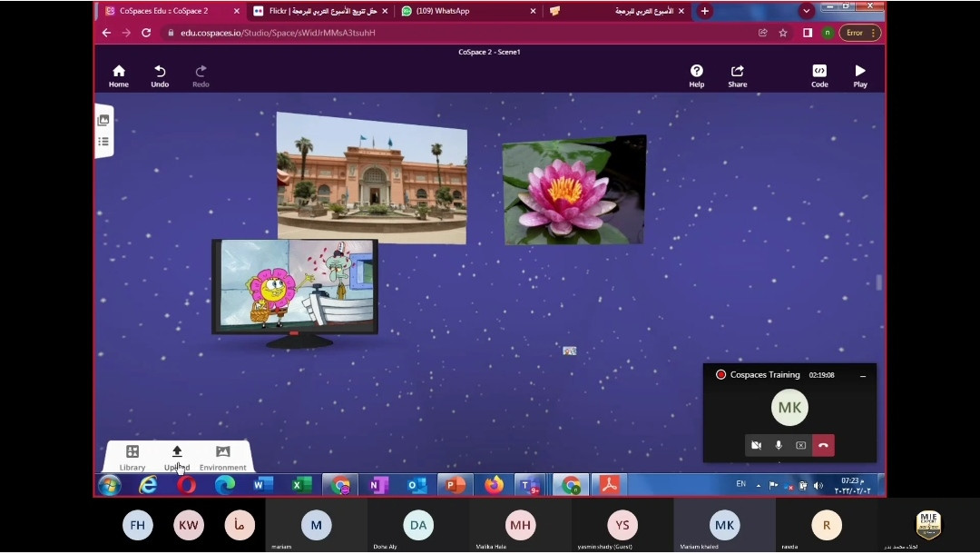Open Adobe Acrobat from the taskbar
Screen dimensions: 980x554
(x=610, y=485)
